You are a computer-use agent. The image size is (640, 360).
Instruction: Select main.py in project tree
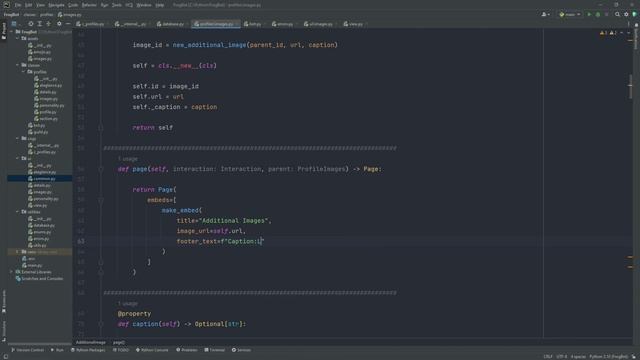point(32,265)
